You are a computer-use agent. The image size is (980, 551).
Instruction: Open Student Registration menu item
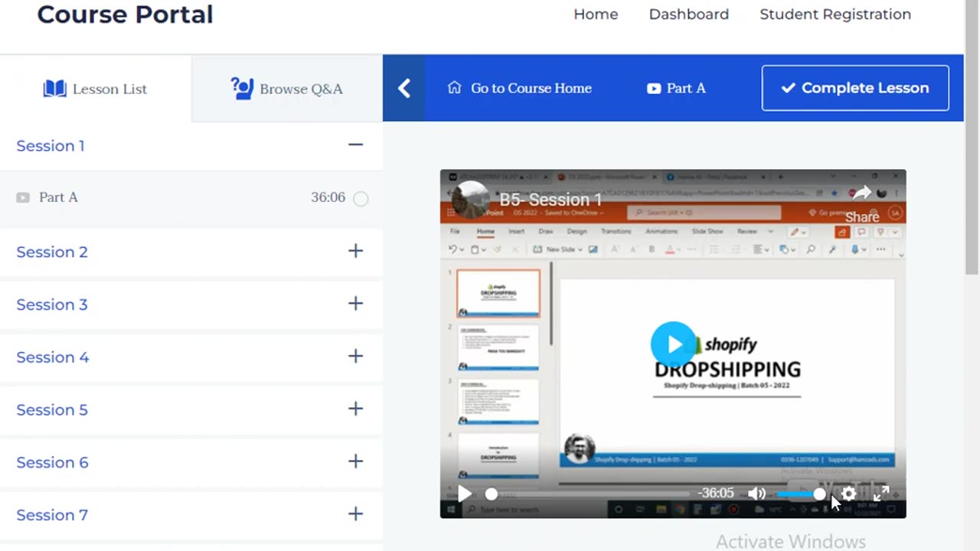click(x=835, y=15)
